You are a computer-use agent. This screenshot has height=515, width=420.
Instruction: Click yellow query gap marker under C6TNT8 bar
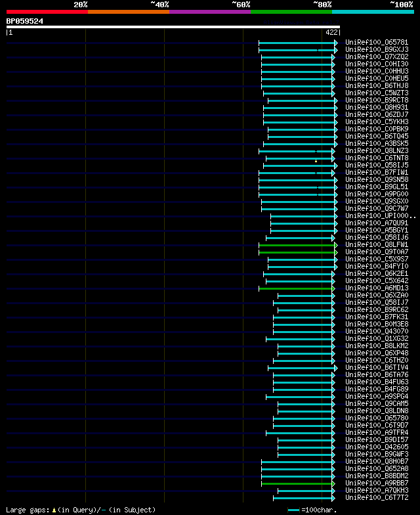[x=316, y=161]
